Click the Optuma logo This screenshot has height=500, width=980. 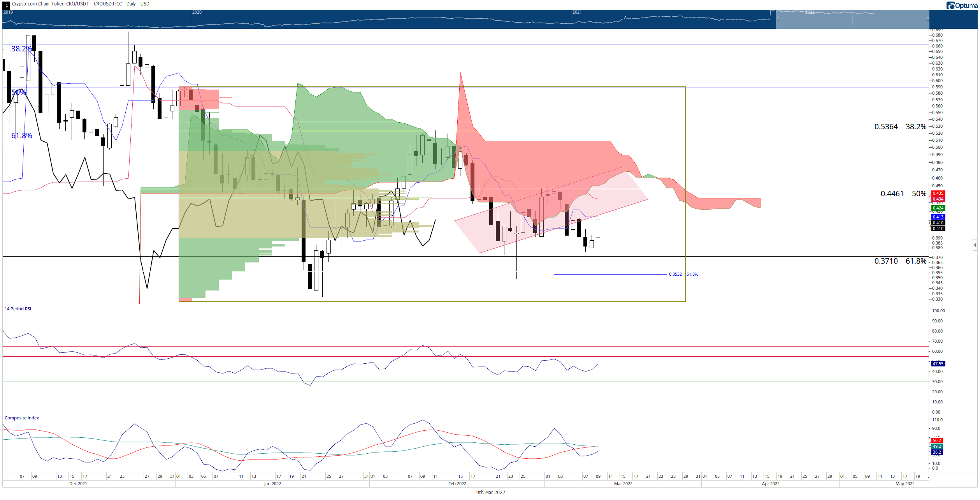pos(961,5)
